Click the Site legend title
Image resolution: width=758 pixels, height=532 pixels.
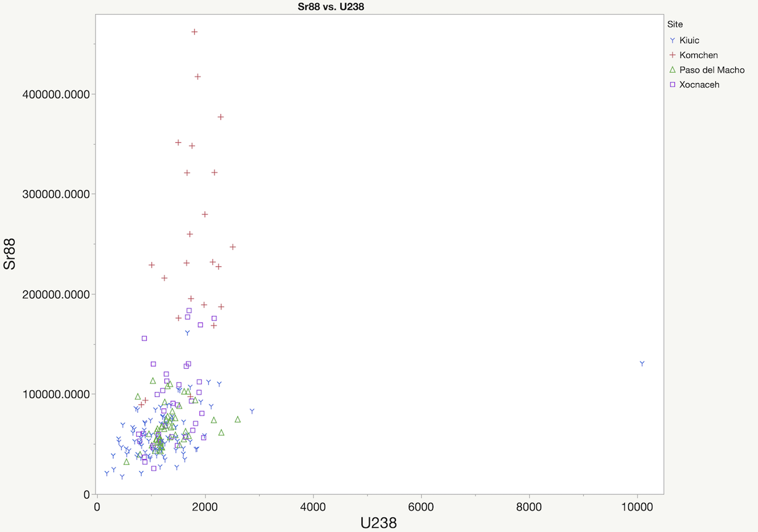[x=675, y=24]
